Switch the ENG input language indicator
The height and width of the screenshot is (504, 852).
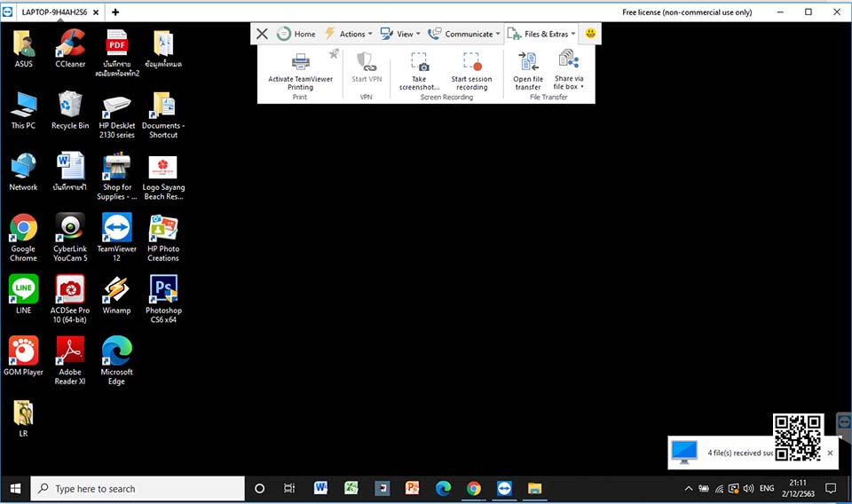click(x=767, y=489)
